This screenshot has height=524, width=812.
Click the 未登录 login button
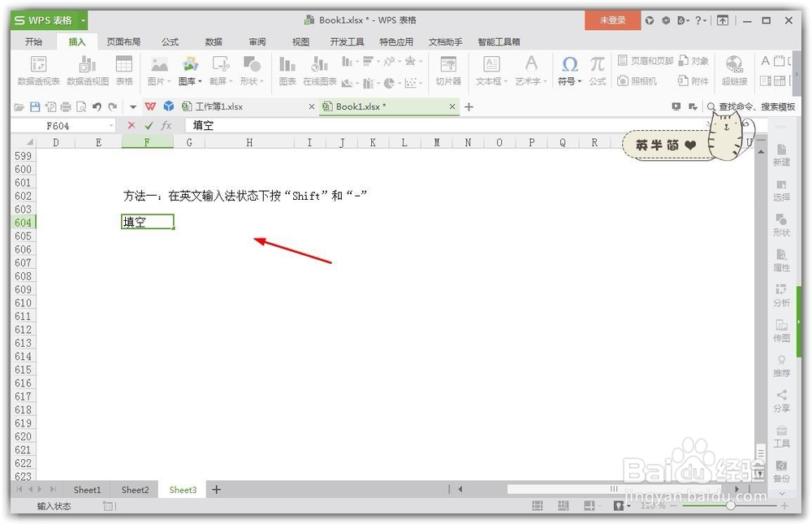612,19
